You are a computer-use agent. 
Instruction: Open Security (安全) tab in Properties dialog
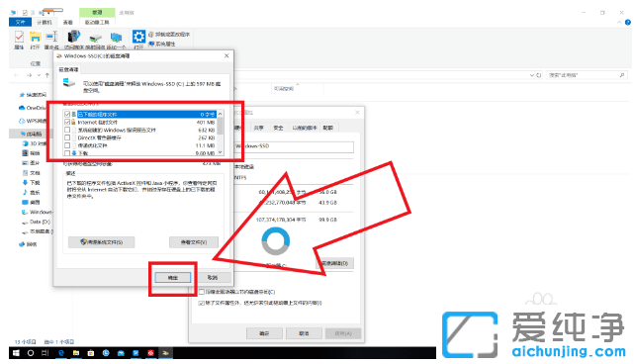[278, 128]
